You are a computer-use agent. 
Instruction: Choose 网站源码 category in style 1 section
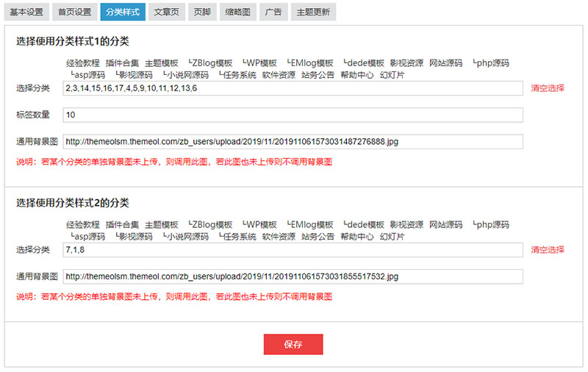(x=445, y=63)
